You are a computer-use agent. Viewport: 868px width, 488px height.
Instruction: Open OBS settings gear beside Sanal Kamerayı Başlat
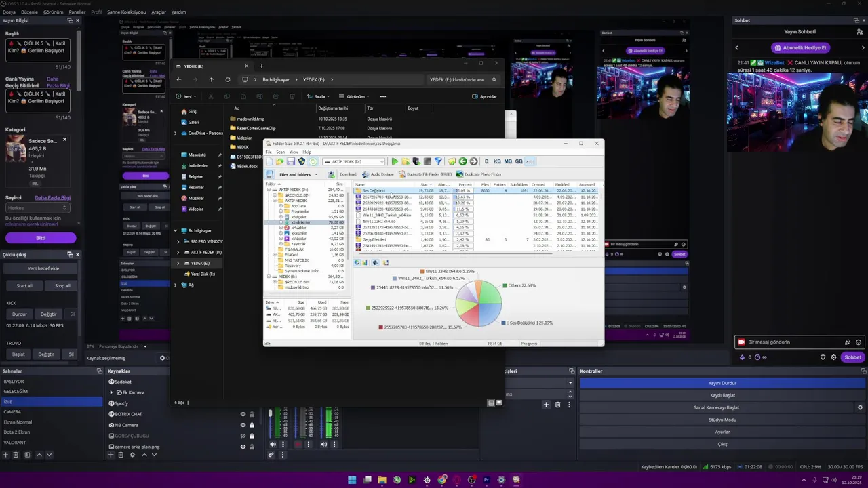(x=860, y=407)
